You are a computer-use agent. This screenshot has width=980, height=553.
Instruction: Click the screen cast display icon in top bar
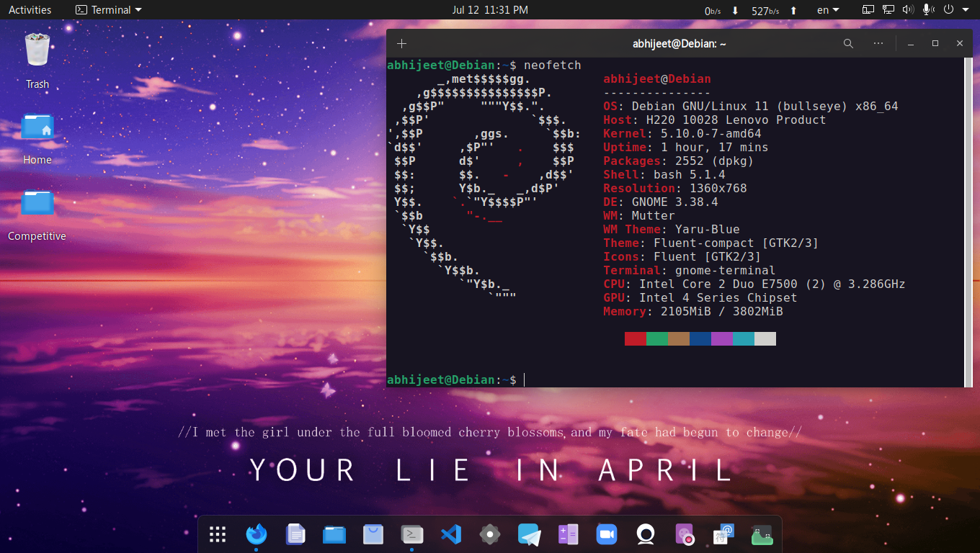click(x=868, y=10)
